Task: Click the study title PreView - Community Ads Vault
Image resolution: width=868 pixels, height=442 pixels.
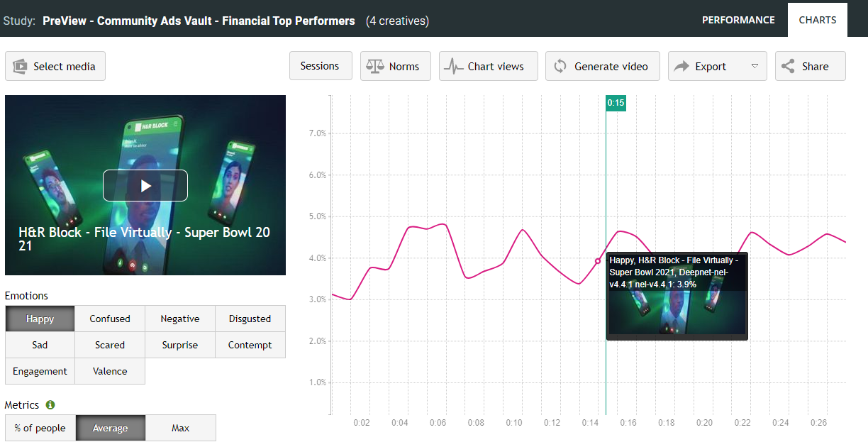Action: [x=199, y=21]
